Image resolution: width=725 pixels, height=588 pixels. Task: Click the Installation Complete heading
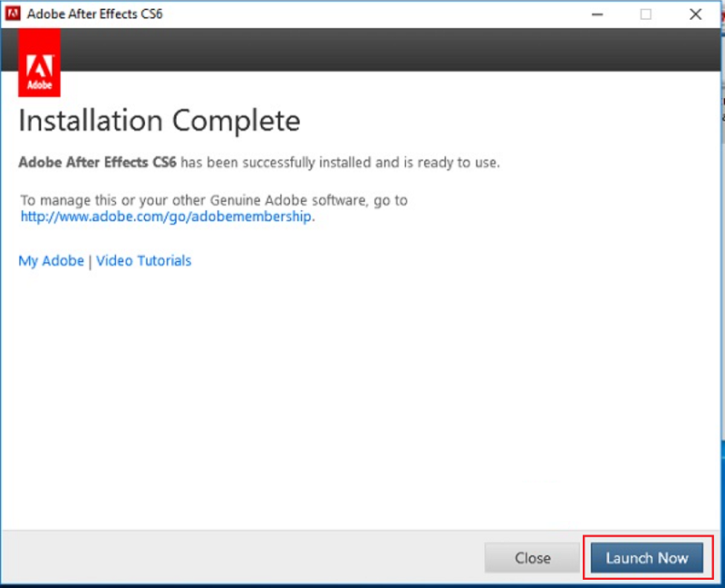click(x=159, y=120)
